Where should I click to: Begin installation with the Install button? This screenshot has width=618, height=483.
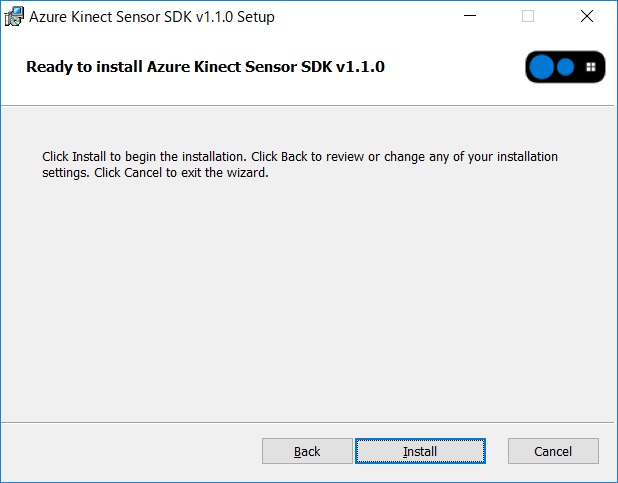(420, 451)
